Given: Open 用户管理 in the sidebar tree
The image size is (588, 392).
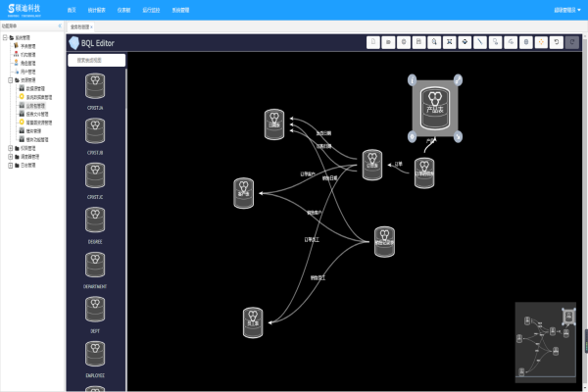Looking at the screenshot, I should (28, 72).
